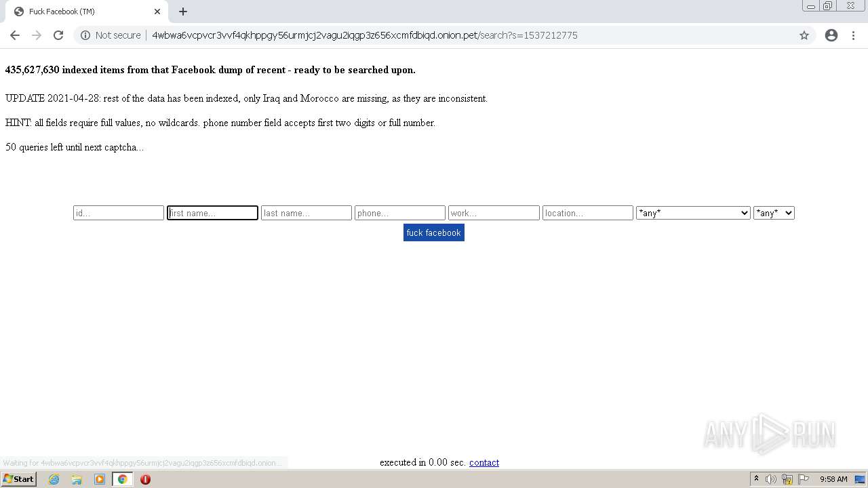Close the current tab

click(x=157, y=12)
